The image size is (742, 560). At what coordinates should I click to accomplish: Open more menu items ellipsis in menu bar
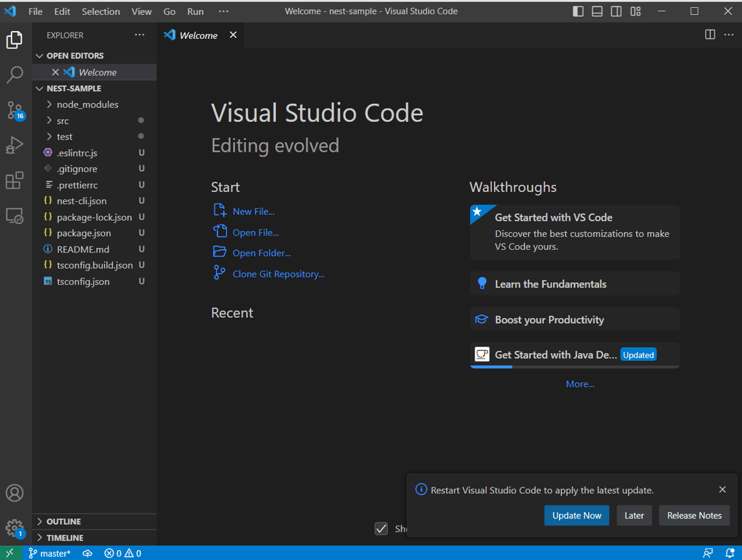pyautogui.click(x=223, y=11)
